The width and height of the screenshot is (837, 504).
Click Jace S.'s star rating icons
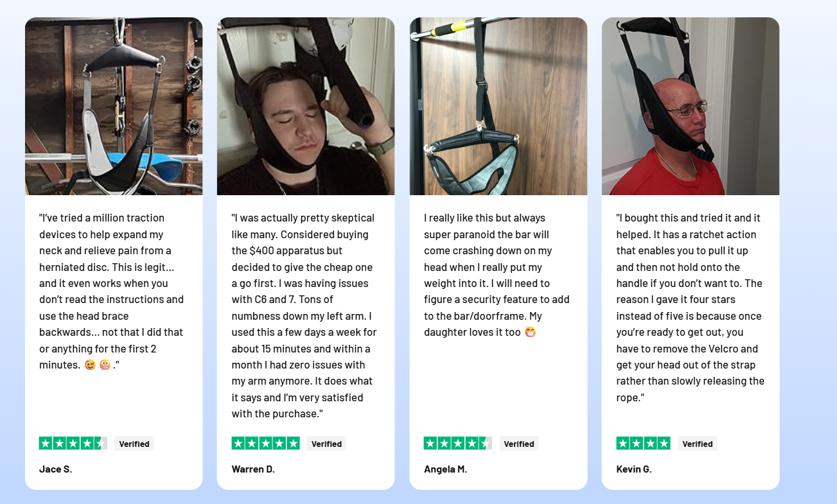pyautogui.click(x=73, y=443)
